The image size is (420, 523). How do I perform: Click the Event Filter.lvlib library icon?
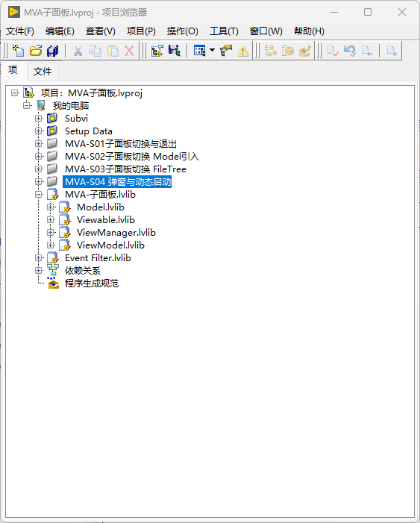pos(53,257)
